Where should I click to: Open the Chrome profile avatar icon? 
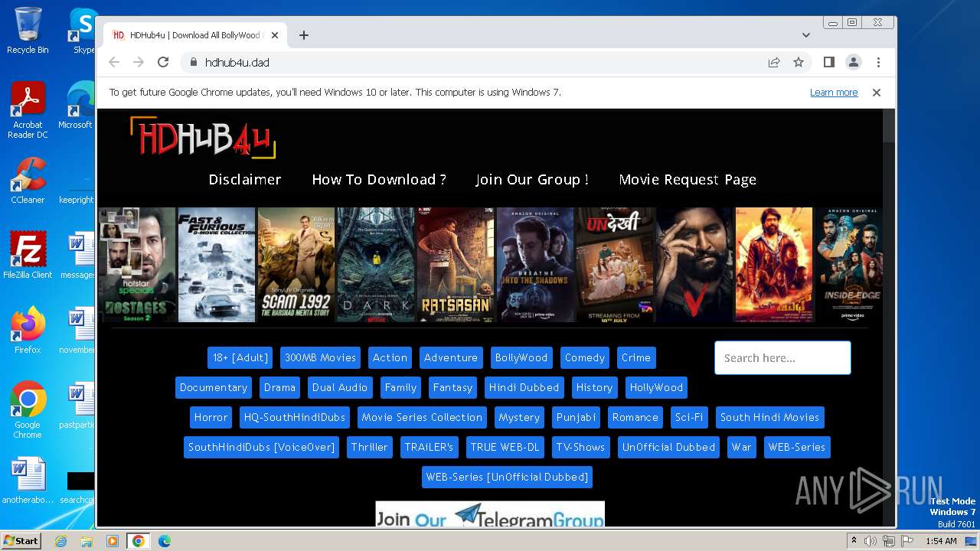[854, 63]
